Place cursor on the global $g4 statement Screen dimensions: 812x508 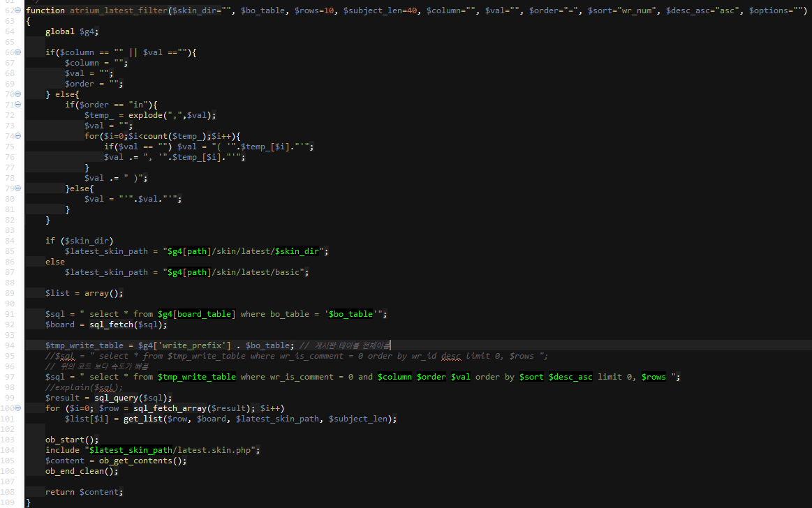[x=72, y=31]
